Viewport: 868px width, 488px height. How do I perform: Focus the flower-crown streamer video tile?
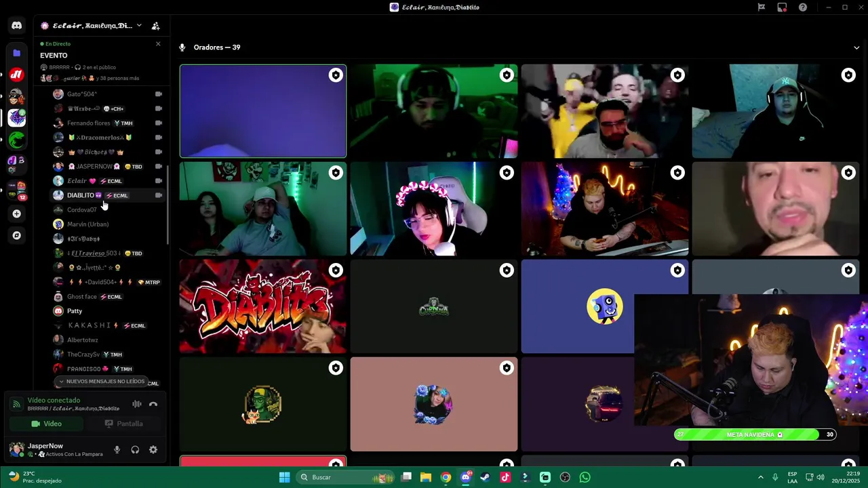(x=434, y=209)
